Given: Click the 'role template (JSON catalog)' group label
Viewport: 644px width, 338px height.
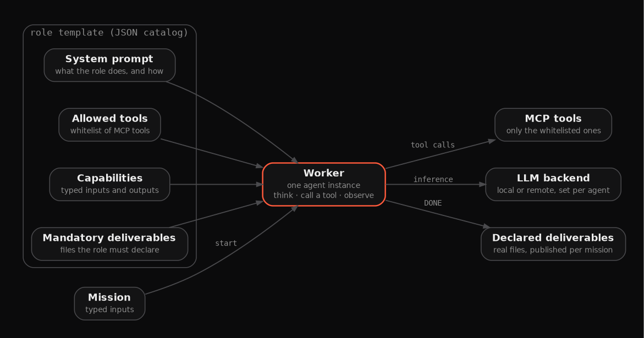Looking at the screenshot, I should (x=109, y=32).
